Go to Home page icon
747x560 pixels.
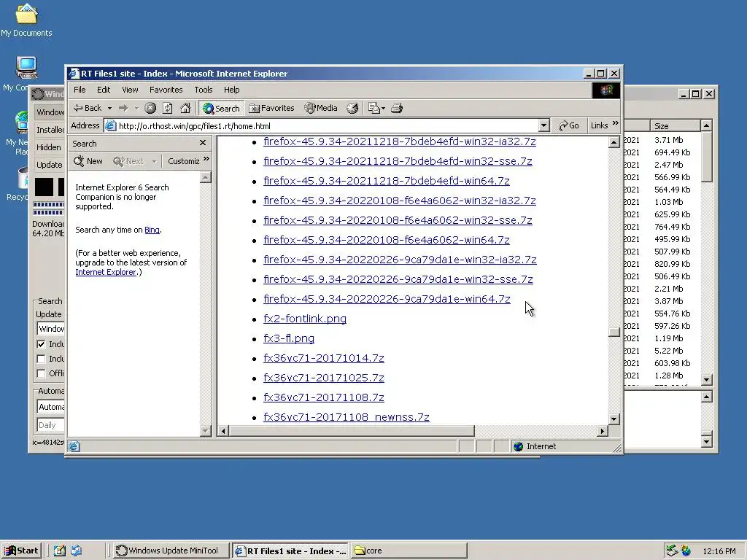click(x=185, y=108)
